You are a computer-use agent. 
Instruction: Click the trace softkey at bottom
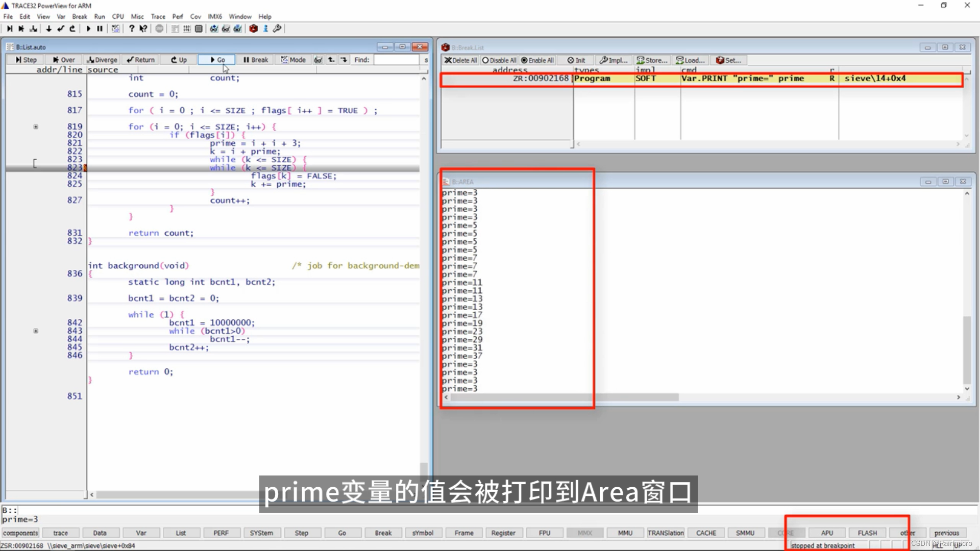tap(60, 533)
